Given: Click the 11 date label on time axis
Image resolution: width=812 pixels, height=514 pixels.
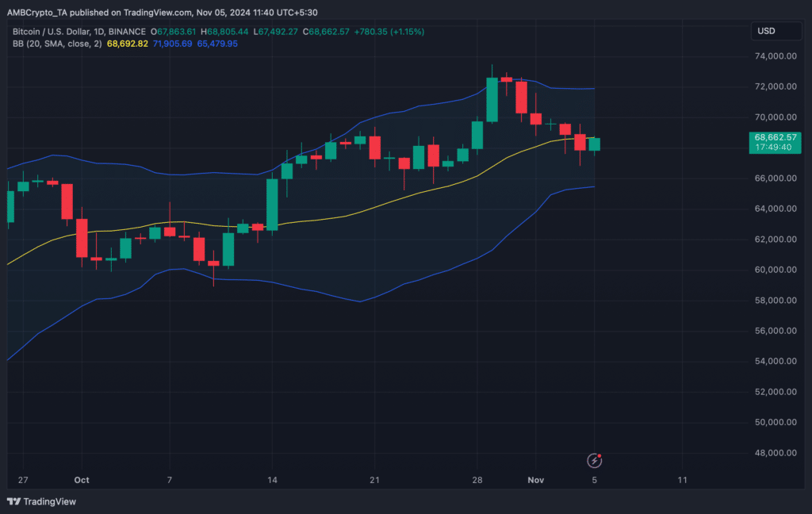Looking at the screenshot, I should 683,481.
